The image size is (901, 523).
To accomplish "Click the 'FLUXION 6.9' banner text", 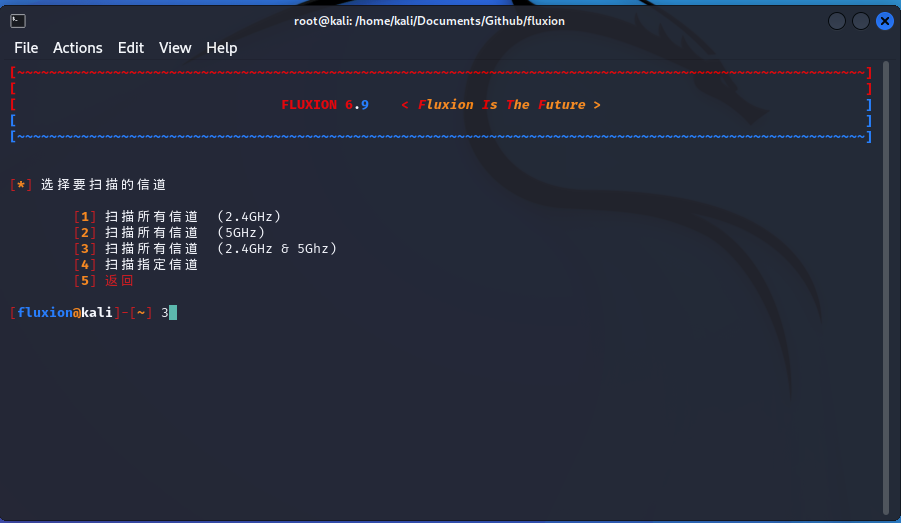I will pyautogui.click(x=325, y=105).
